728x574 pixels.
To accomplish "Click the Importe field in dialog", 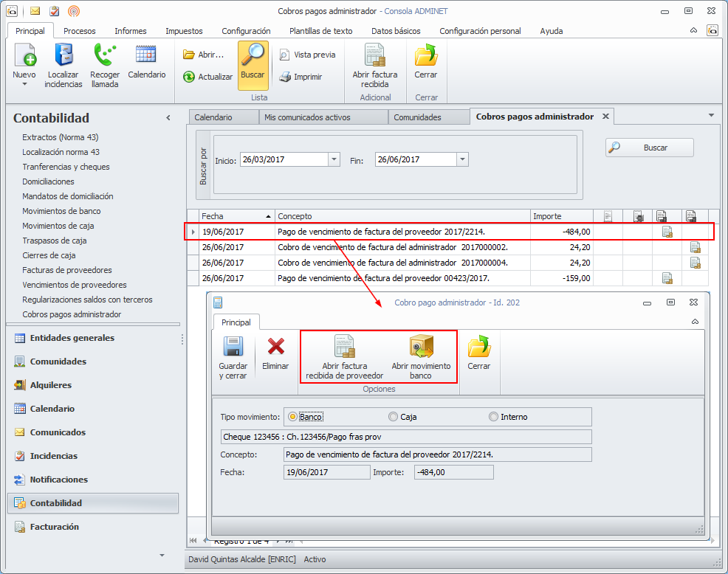I will click(453, 472).
